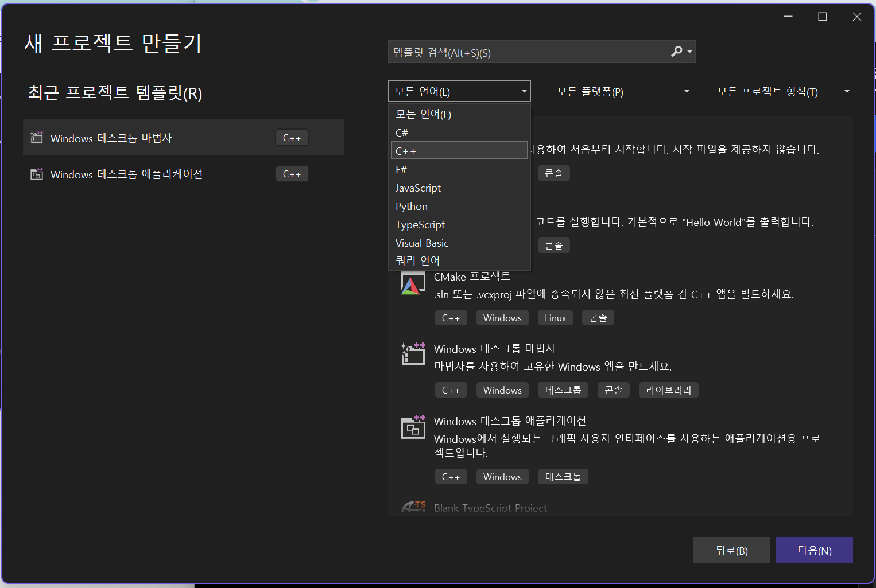
Task: Select Windows 데스크톱 마법사 template title in list
Action: click(x=495, y=349)
